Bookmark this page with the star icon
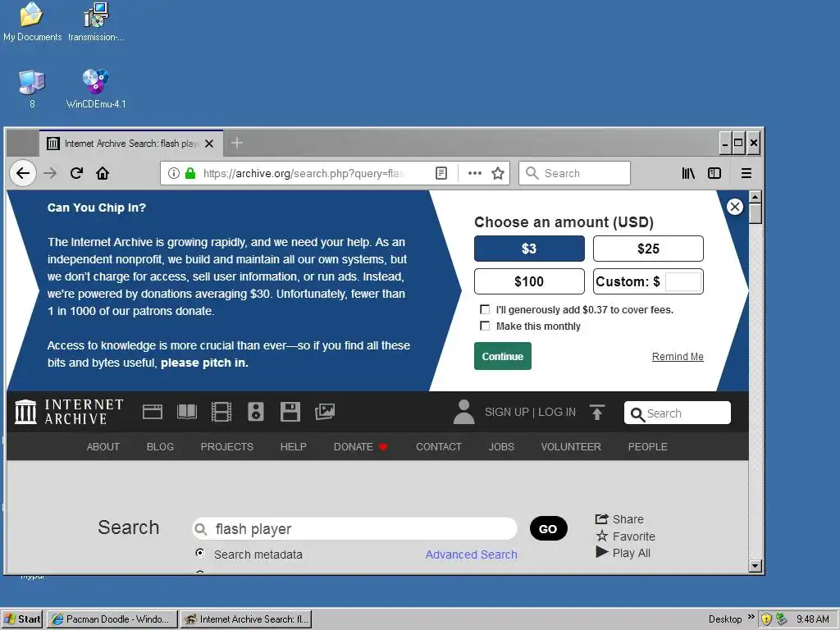Screen dimensions: 840x630 click(498, 173)
